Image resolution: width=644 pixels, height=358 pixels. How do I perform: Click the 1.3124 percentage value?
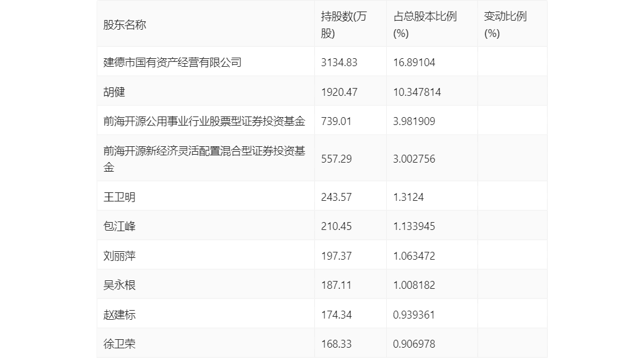pyautogui.click(x=408, y=197)
